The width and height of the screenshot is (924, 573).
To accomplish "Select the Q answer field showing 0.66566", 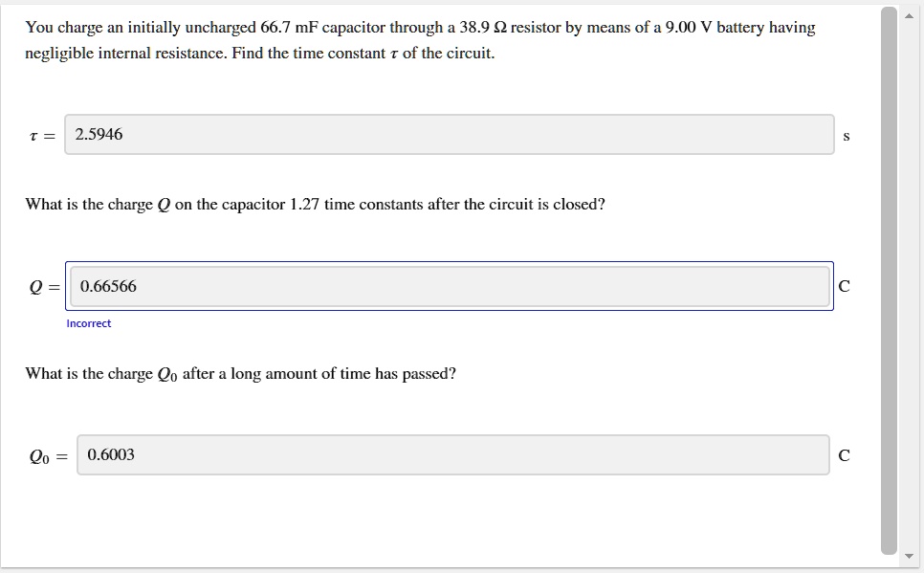I will point(450,286).
